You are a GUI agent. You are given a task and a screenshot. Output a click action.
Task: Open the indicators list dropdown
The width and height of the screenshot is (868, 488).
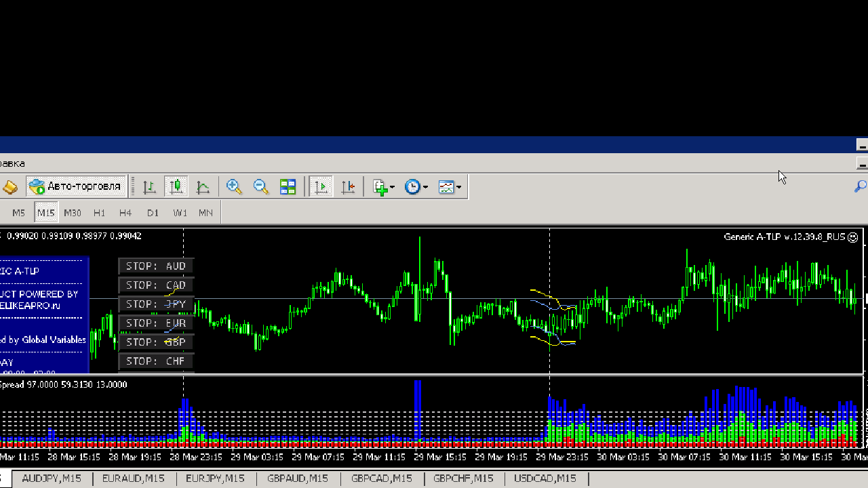(x=383, y=186)
